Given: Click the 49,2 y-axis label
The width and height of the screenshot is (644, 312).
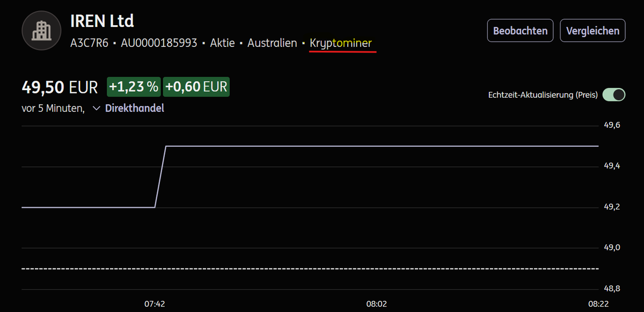Looking at the screenshot, I should coord(612,207).
